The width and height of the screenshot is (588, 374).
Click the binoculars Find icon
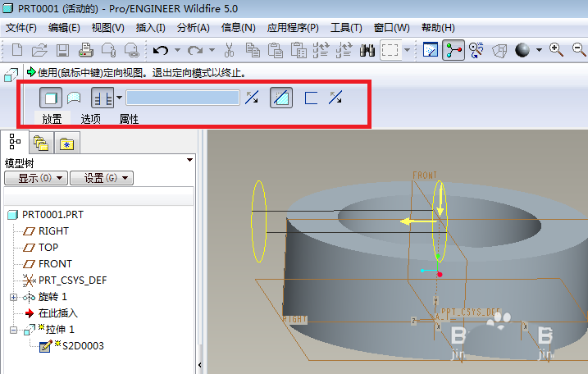pos(367,50)
